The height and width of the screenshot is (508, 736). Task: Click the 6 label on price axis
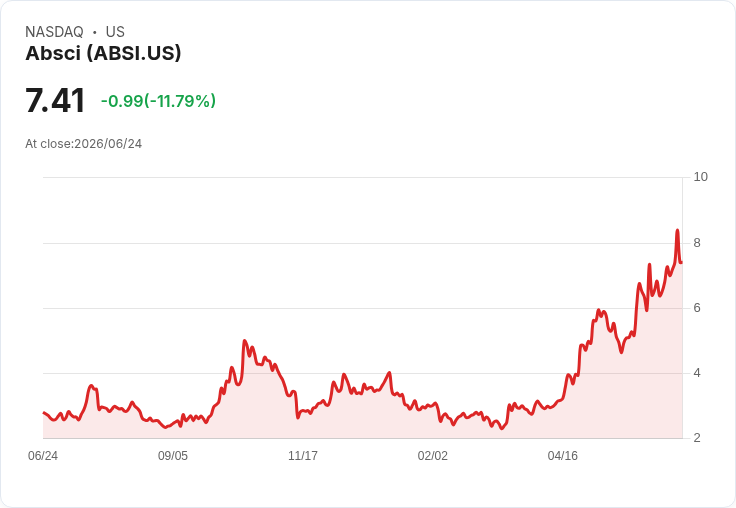pyautogui.click(x=697, y=308)
